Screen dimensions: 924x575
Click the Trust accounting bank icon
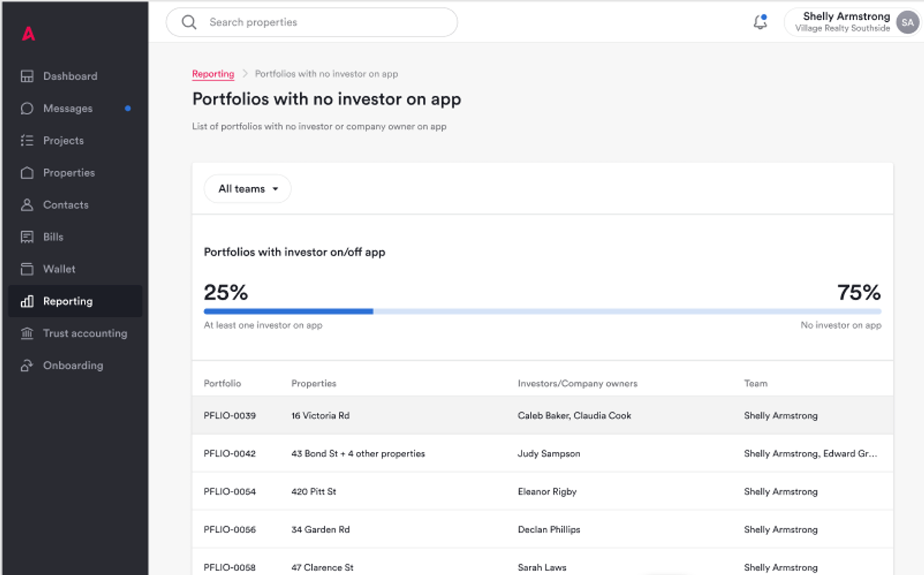[x=27, y=333]
